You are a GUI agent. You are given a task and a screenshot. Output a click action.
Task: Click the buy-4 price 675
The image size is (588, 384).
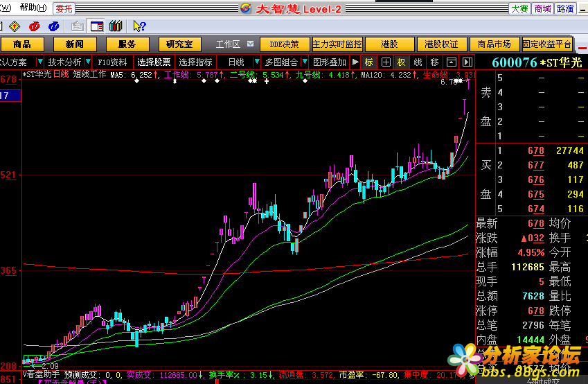536,195
